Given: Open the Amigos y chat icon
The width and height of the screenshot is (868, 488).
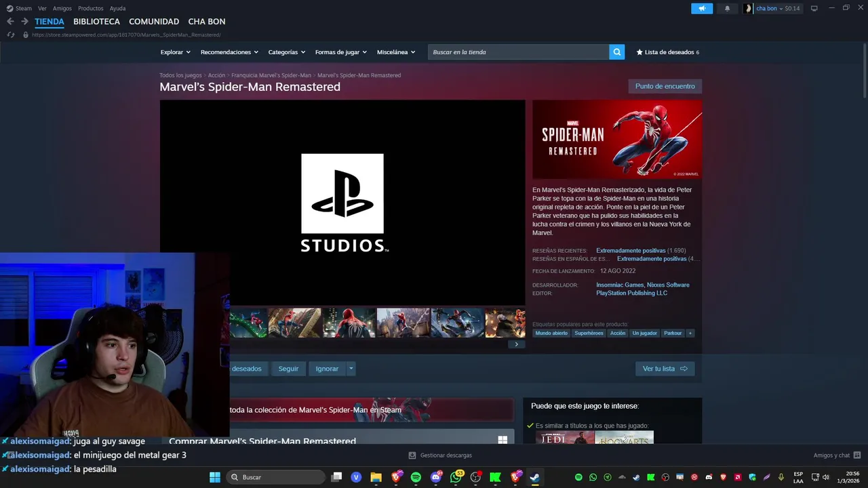Looking at the screenshot, I should [857, 455].
